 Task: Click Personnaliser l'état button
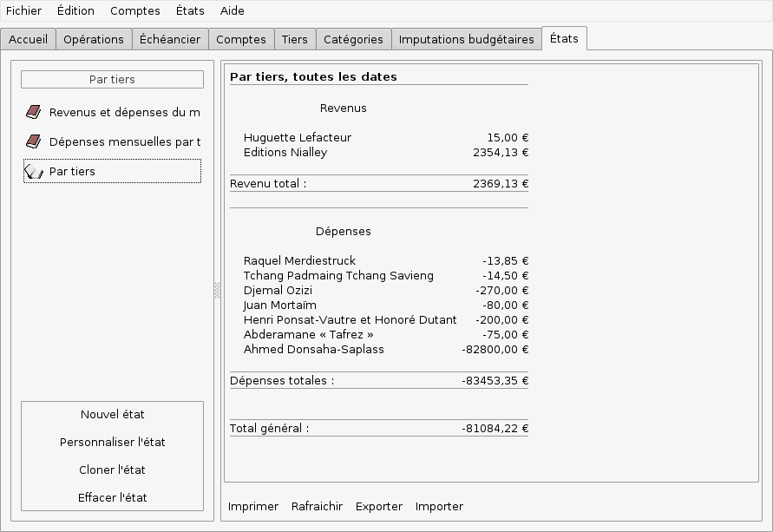point(112,443)
